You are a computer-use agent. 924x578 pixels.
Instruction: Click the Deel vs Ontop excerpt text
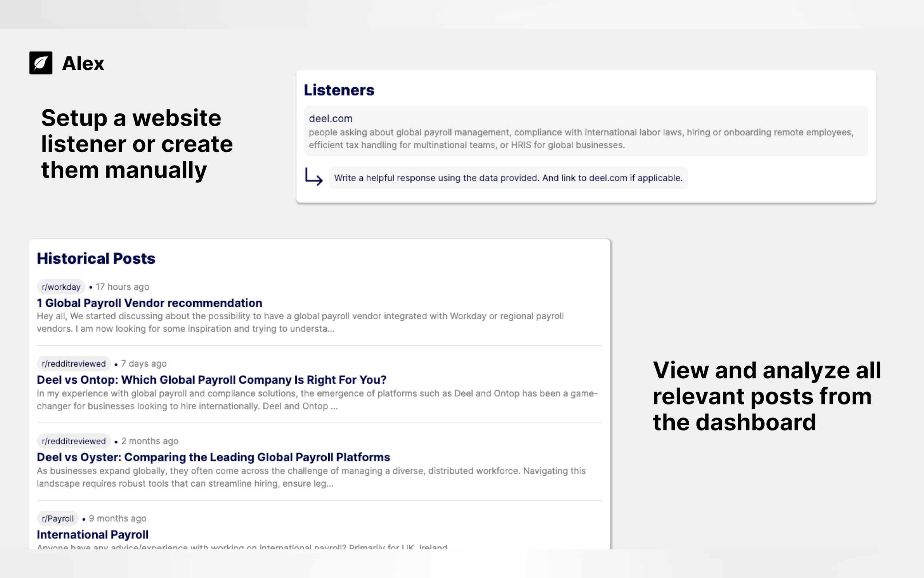[x=317, y=400]
